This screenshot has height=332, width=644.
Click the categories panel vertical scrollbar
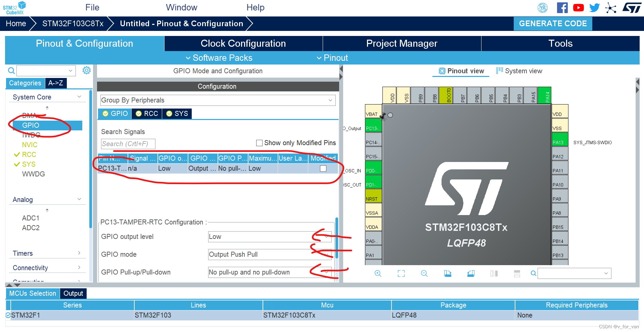[x=91, y=159]
